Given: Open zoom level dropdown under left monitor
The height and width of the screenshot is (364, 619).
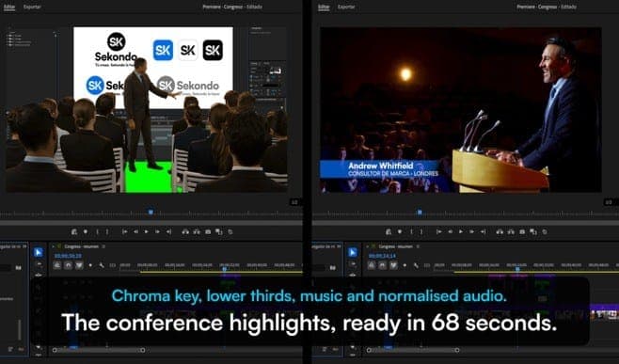Looking at the screenshot, I should point(294,202).
